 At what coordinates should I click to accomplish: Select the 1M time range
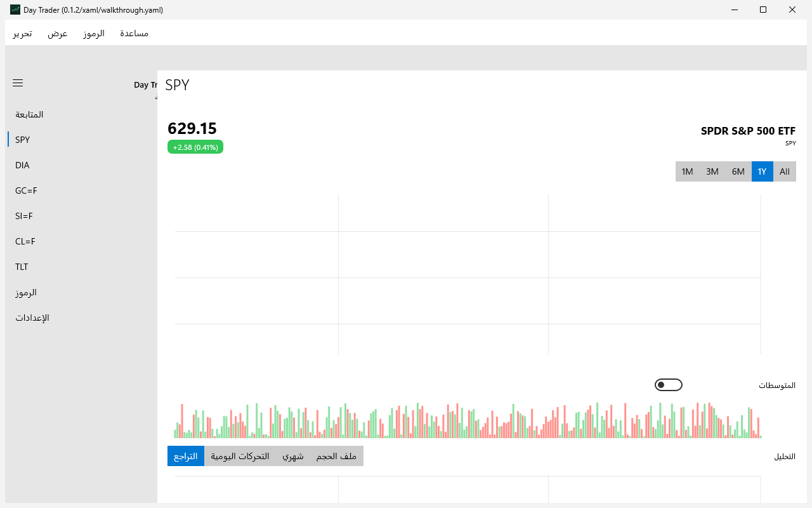point(687,171)
